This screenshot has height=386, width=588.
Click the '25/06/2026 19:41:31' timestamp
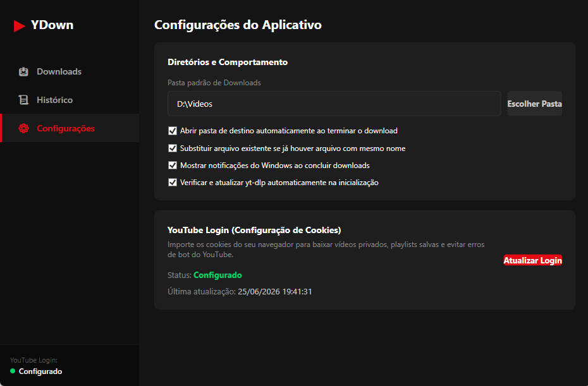click(x=275, y=292)
